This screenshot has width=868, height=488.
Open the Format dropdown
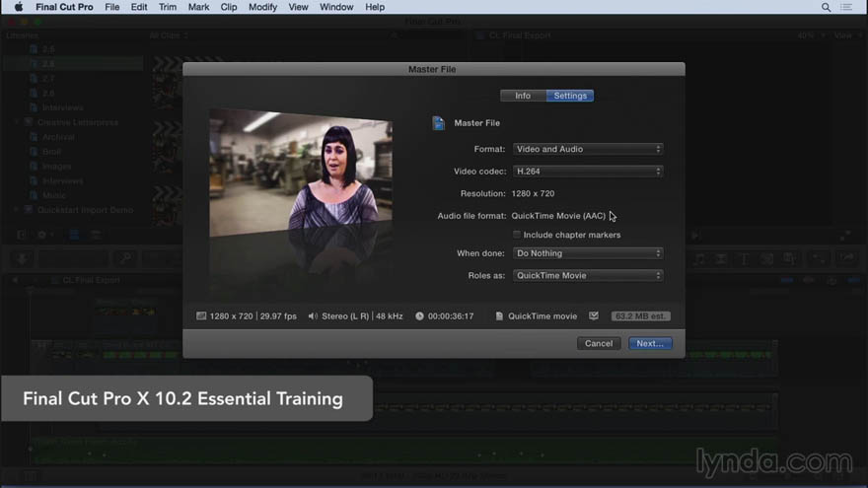coord(587,149)
